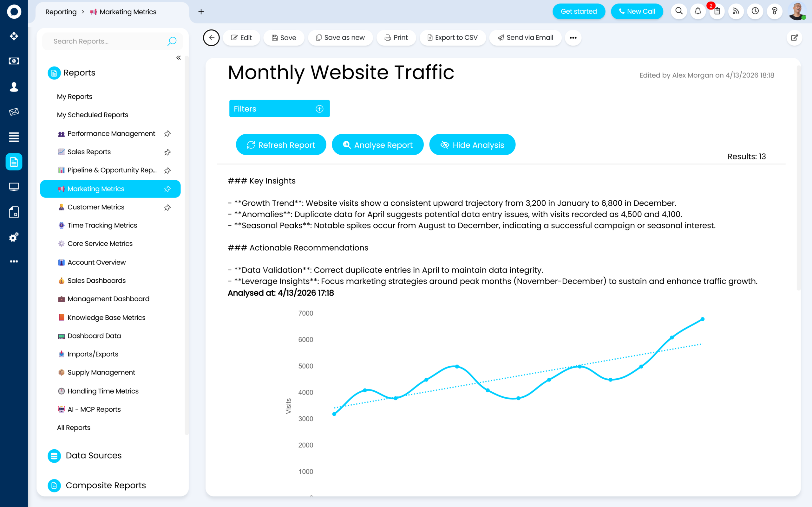This screenshot has height=507, width=812.
Task: Open the global search magnifier icon
Action: 679,11
